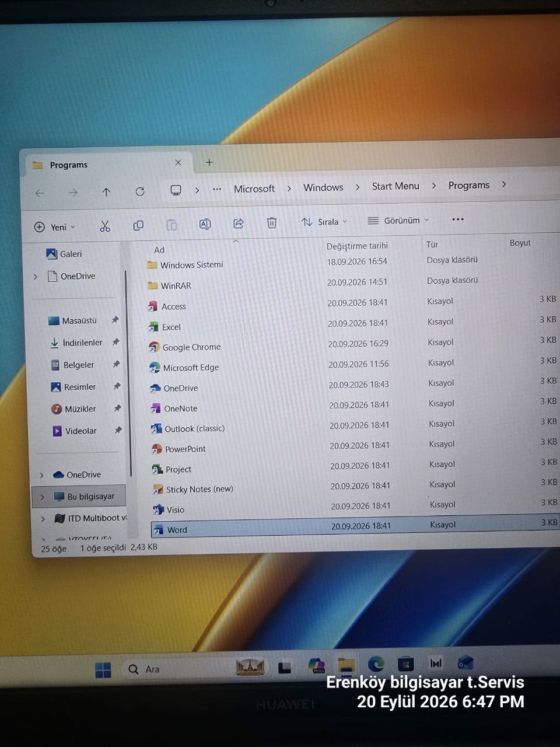Select the Word shortcut row
This screenshot has width=560, height=747.
pos(355,527)
